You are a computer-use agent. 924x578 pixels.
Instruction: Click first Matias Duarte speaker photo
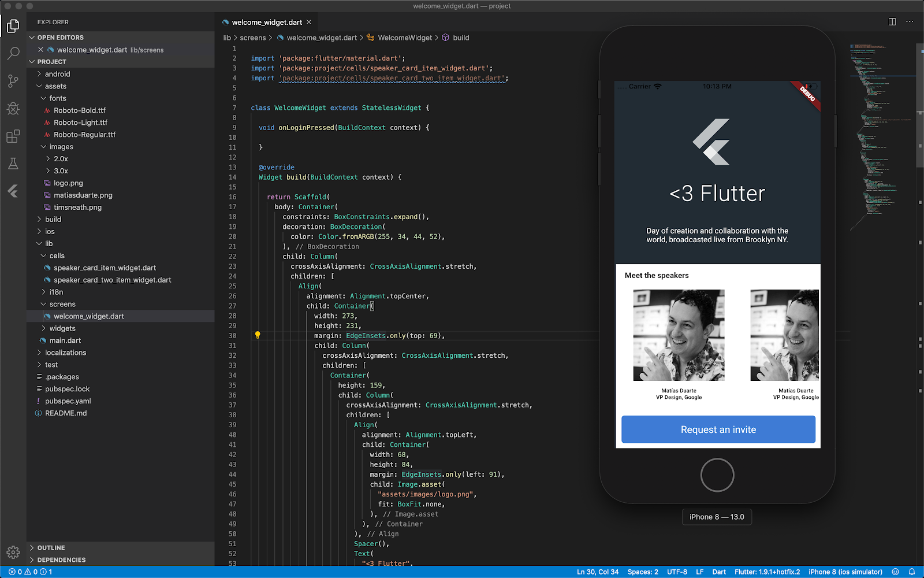click(x=679, y=335)
